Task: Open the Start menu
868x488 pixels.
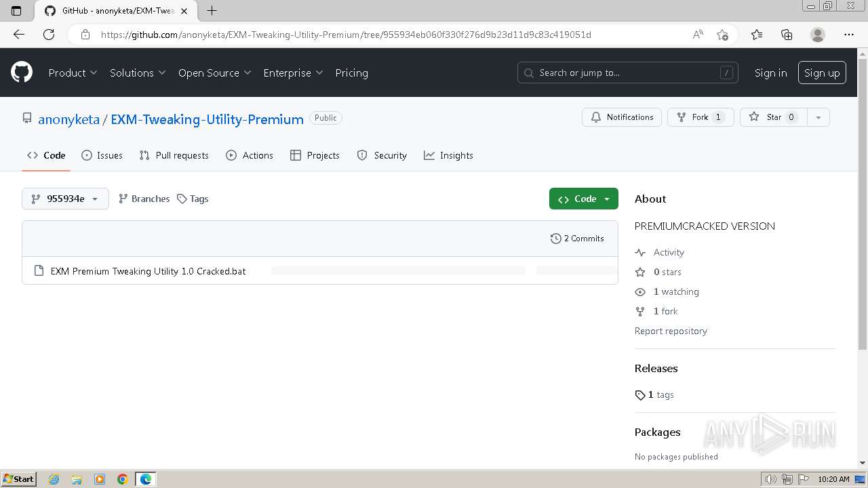Action: coord(18,479)
